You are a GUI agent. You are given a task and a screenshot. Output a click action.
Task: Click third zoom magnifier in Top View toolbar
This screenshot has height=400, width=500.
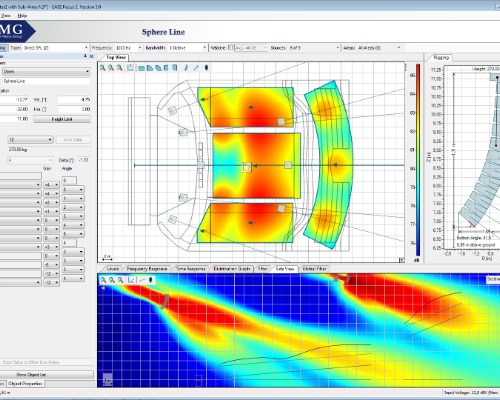(119, 68)
